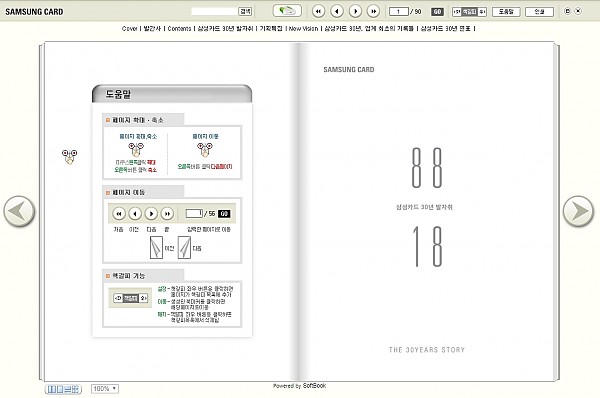
Task: Jump to the last page using the toolbar
Action: pyautogui.click(x=373, y=11)
